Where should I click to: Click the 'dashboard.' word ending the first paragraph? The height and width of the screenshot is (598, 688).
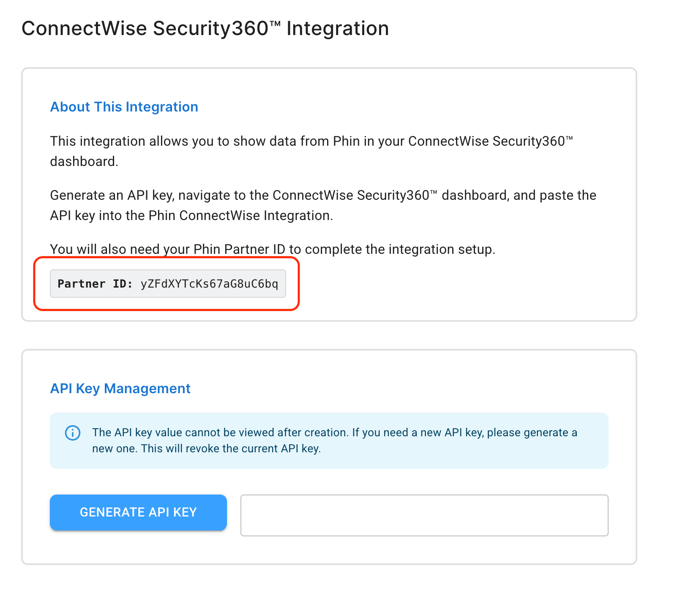(x=84, y=161)
